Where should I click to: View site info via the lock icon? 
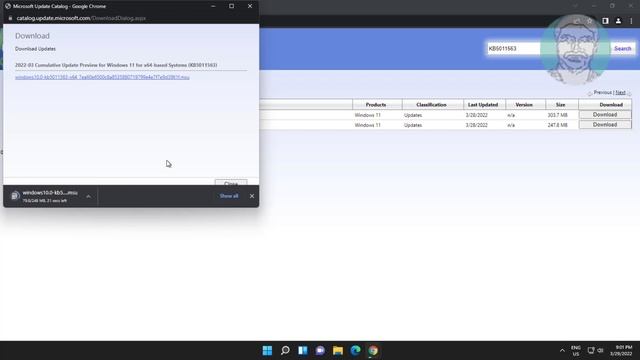click(x=10, y=18)
